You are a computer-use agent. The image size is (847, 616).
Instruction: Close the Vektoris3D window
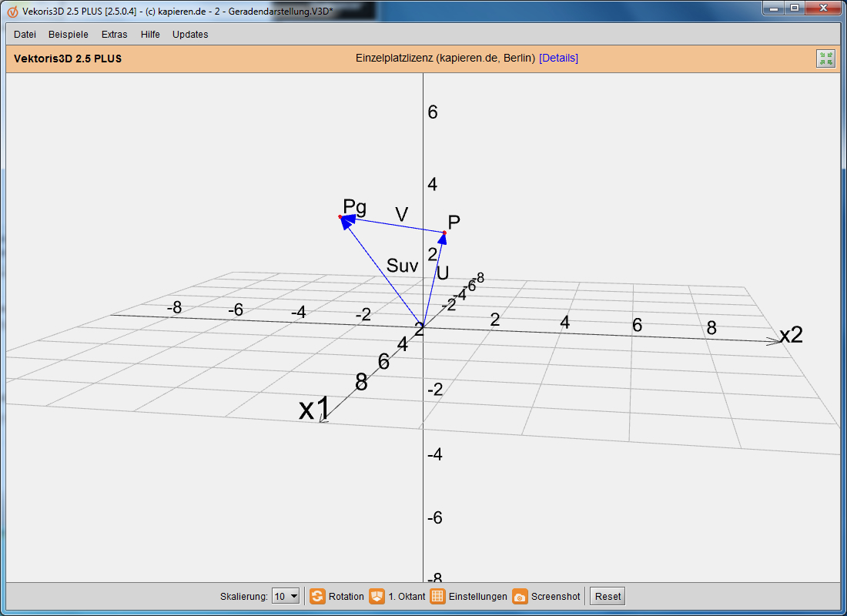pyautogui.click(x=823, y=8)
